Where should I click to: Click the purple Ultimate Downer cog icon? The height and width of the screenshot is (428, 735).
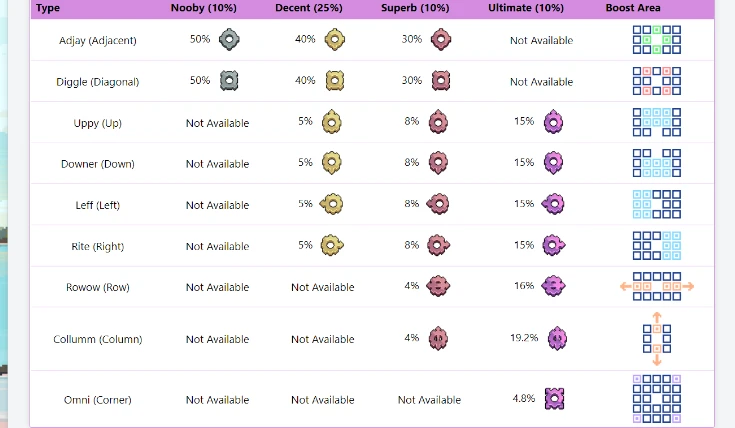click(x=553, y=163)
